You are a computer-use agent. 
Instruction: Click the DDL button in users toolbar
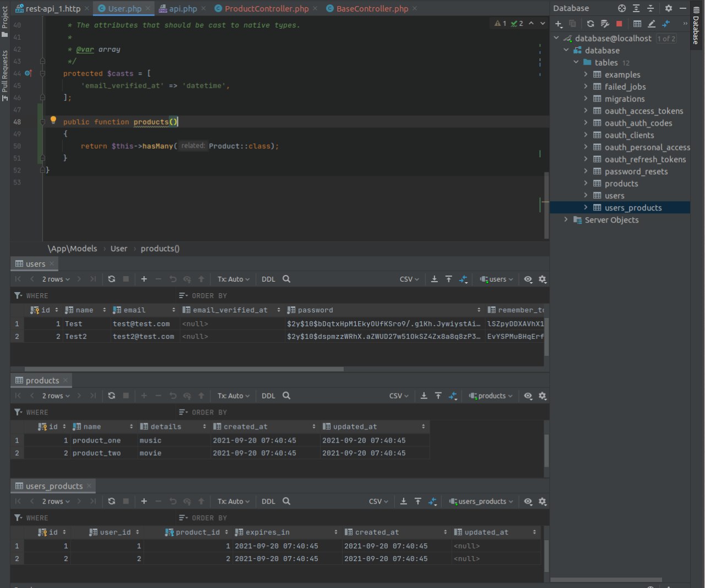pos(268,279)
